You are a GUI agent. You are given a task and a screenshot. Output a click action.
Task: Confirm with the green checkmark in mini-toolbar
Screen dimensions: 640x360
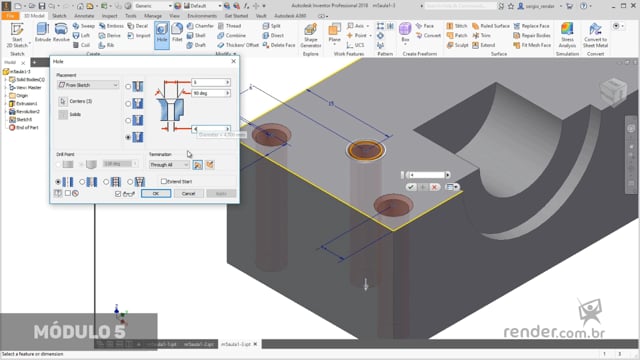pyautogui.click(x=411, y=187)
